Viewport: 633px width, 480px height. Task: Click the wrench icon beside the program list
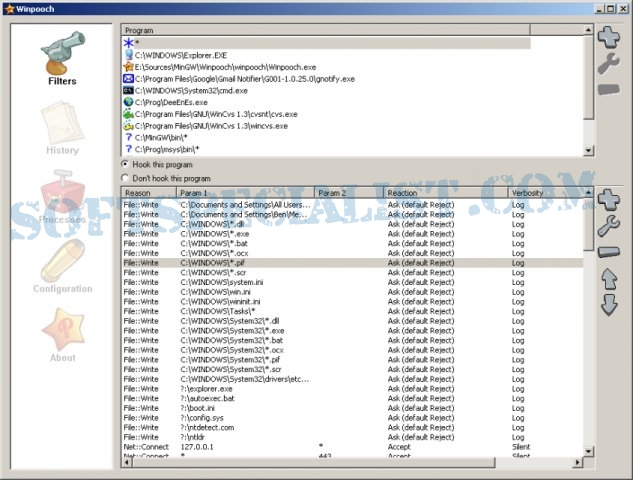click(x=609, y=63)
